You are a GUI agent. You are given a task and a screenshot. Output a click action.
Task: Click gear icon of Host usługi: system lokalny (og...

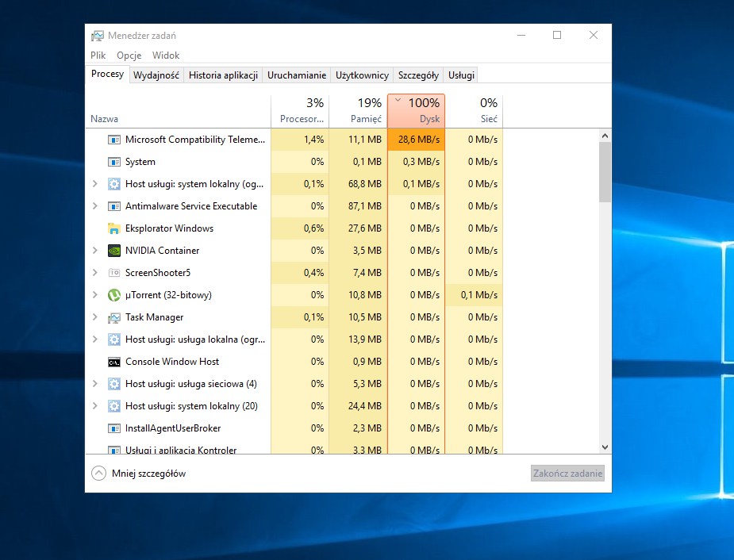113,184
